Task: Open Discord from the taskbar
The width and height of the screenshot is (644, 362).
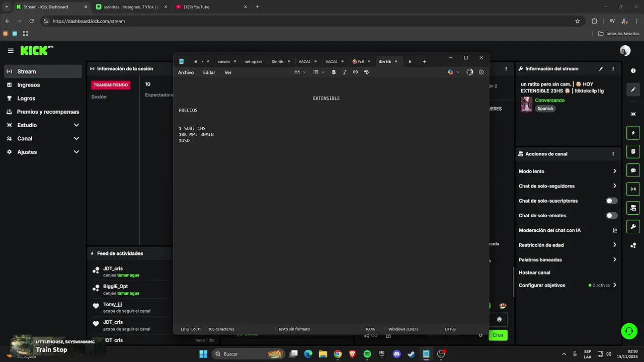Action: 396,354
